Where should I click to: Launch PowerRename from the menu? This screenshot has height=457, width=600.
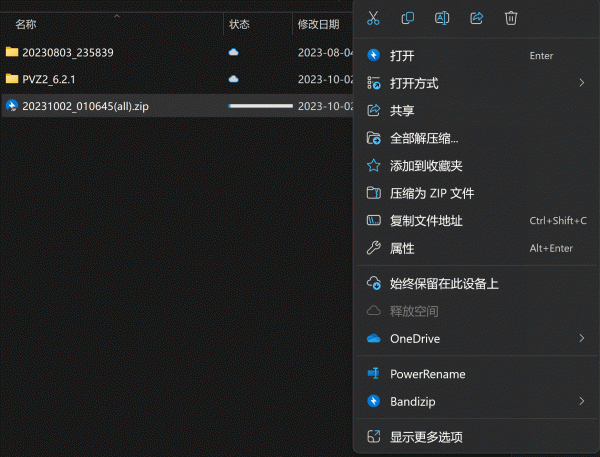[x=476, y=374]
